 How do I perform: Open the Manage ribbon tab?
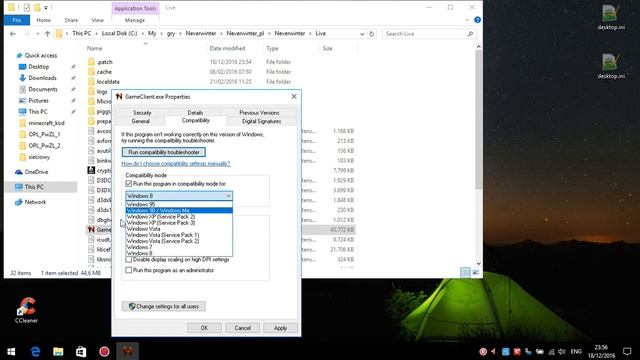pyautogui.click(x=135, y=20)
